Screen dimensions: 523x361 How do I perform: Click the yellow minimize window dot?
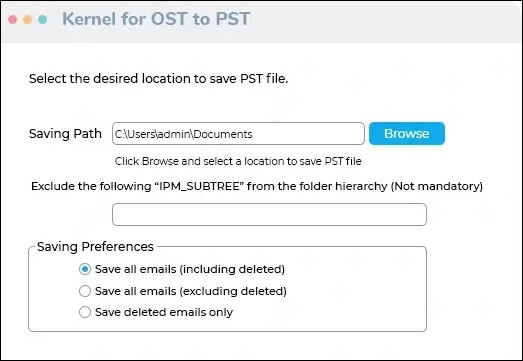tap(28, 19)
